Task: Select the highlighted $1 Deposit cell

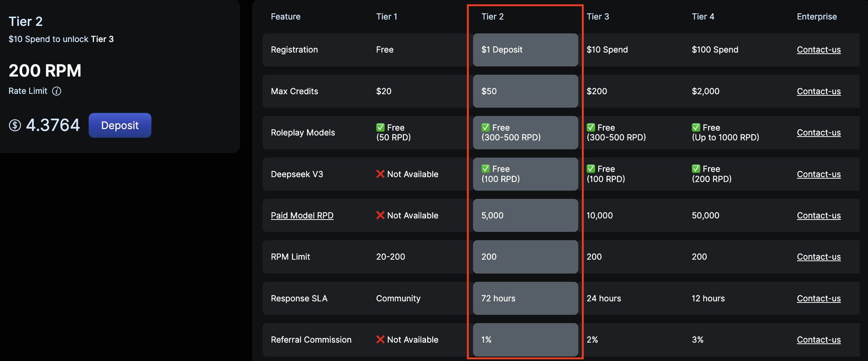Action: point(525,50)
